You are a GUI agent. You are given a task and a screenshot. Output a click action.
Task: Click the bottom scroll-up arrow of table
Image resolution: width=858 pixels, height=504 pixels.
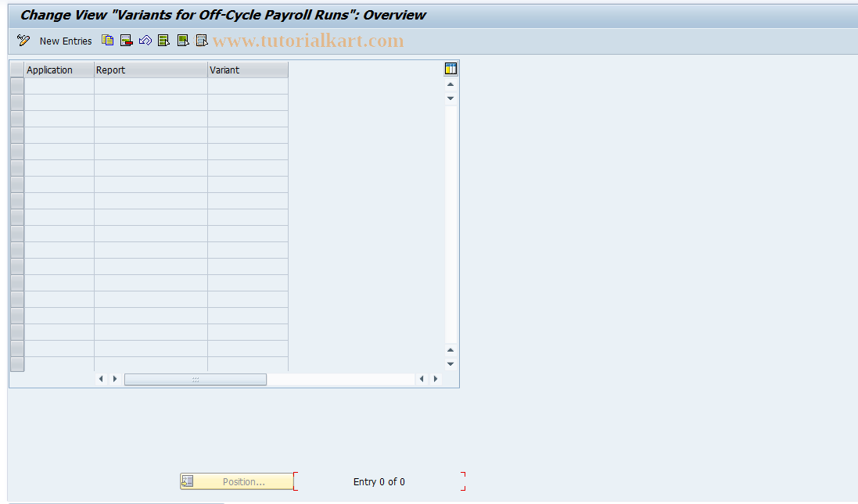point(451,350)
